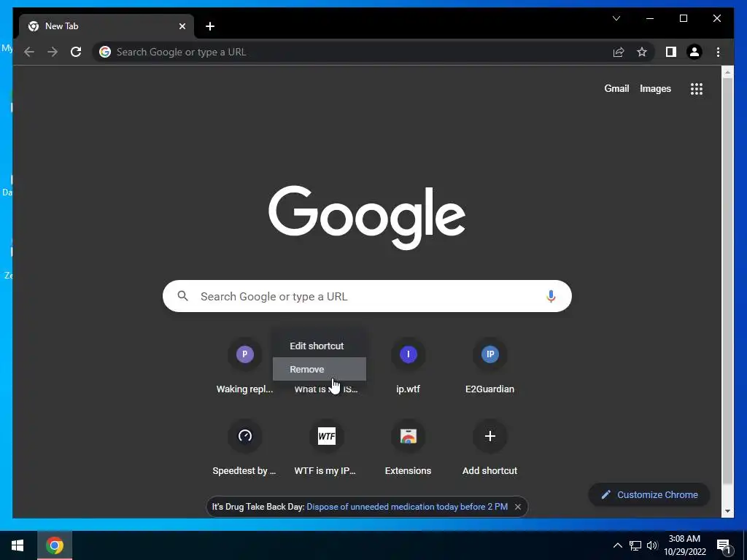
Task: Open the Windows Start menu
Action: (18, 545)
